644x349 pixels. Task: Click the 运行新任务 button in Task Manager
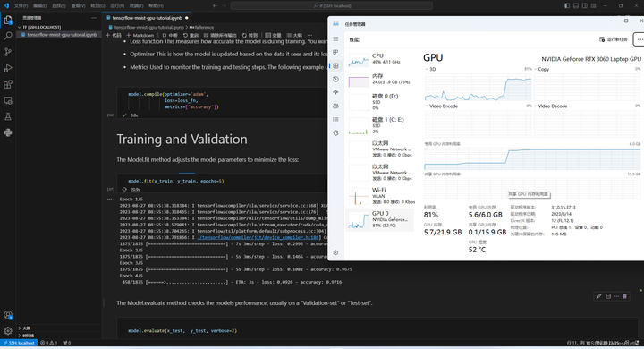click(614, 39)
